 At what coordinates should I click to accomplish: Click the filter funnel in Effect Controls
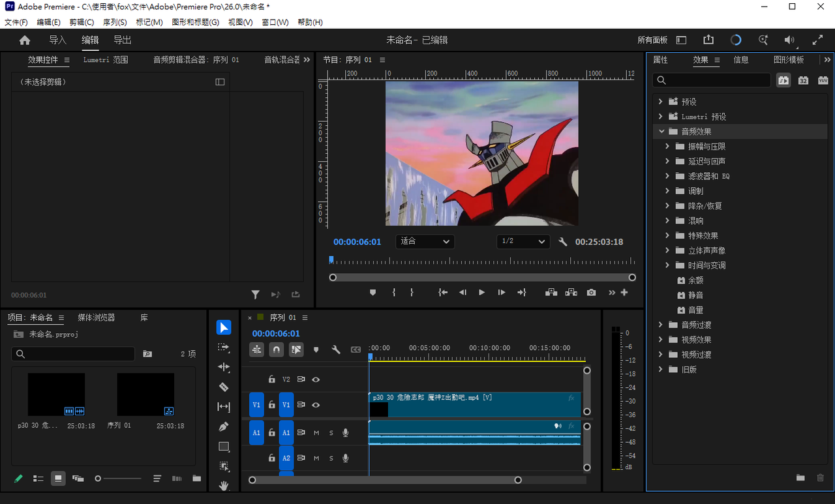point(256,295)
